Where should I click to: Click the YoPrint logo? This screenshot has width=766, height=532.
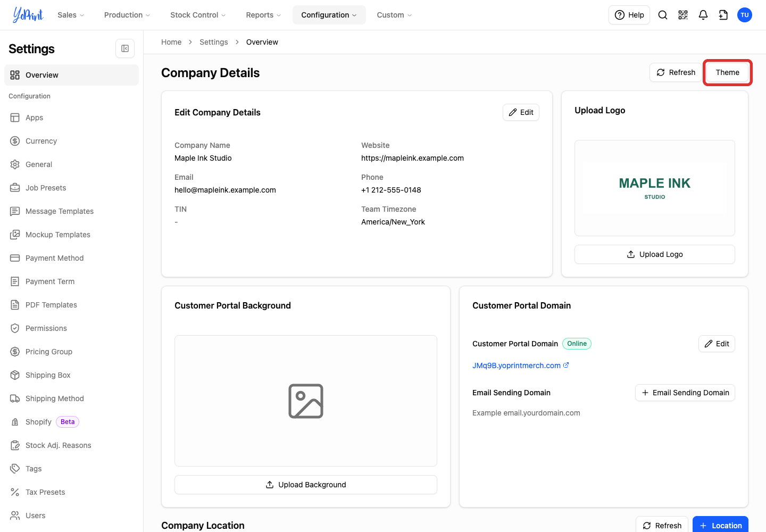28,15
